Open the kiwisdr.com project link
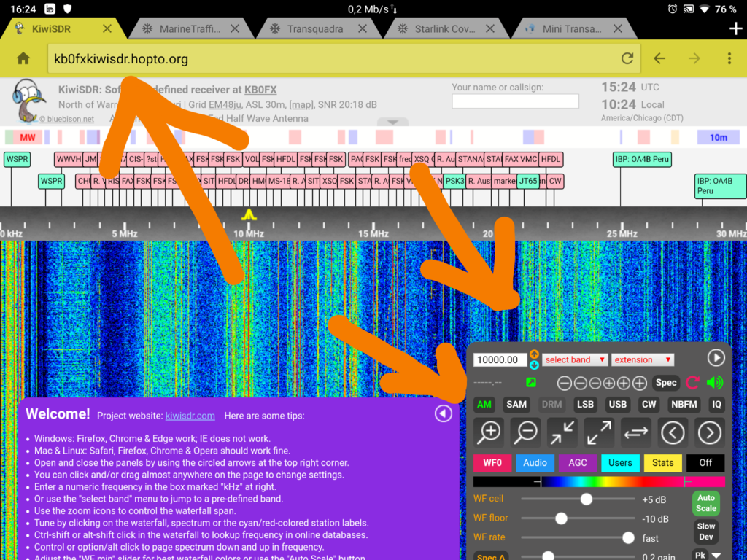 [190, 416]
